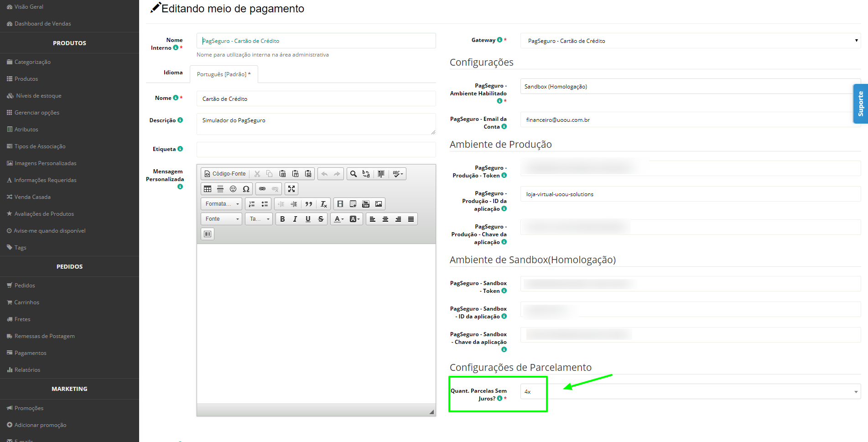
Task: Insert horizontal line in editor
Action: point(220,189)
